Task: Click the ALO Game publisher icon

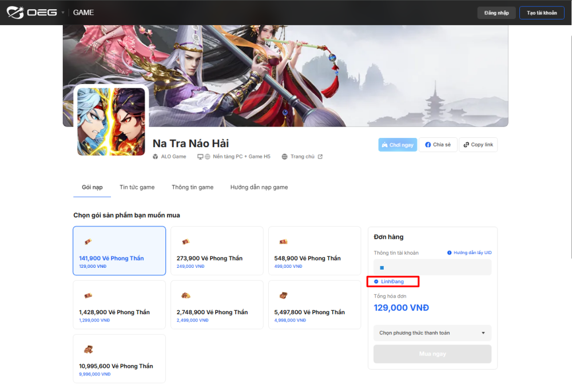Action: click(156, 157)
